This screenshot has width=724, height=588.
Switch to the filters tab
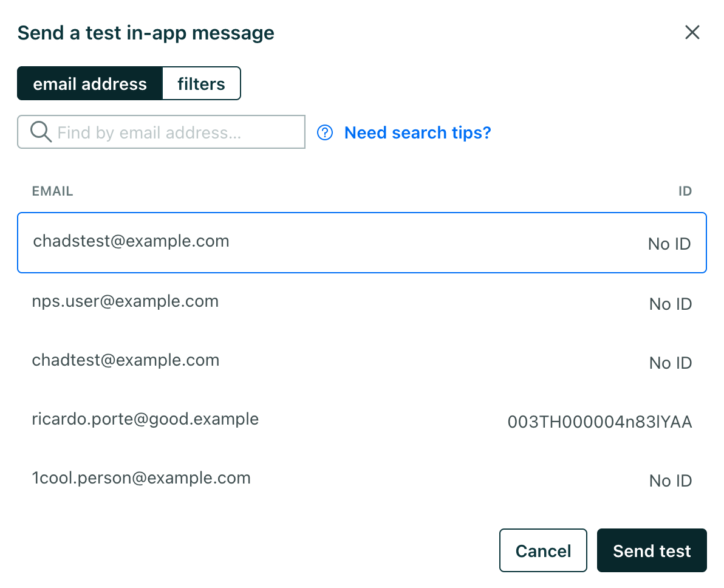[201, 84]
